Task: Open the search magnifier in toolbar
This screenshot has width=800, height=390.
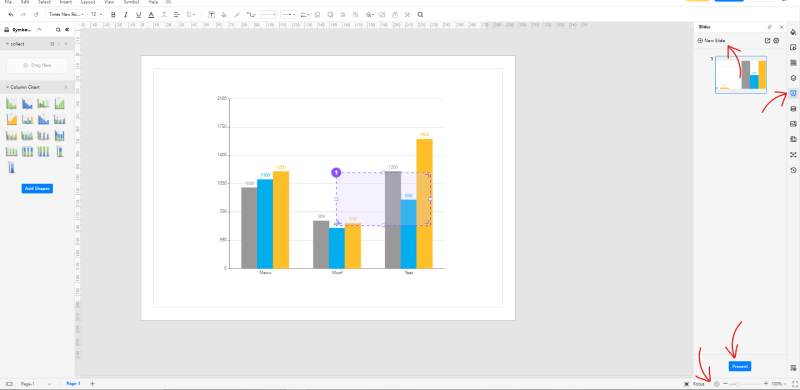Action: [x=420, y=15]
